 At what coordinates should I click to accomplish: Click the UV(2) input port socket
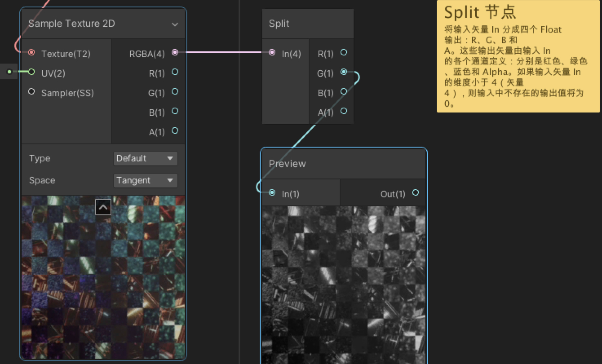[31, 72]
